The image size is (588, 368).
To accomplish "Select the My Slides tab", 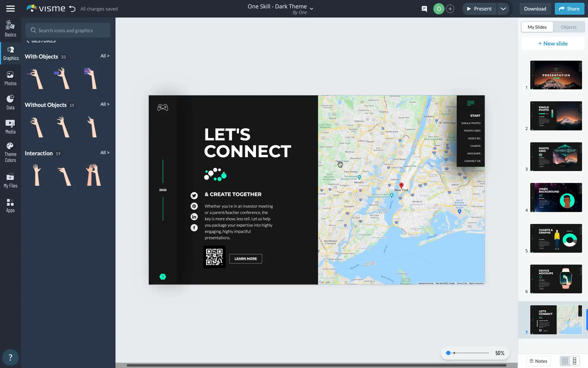I will coord(537,27).
